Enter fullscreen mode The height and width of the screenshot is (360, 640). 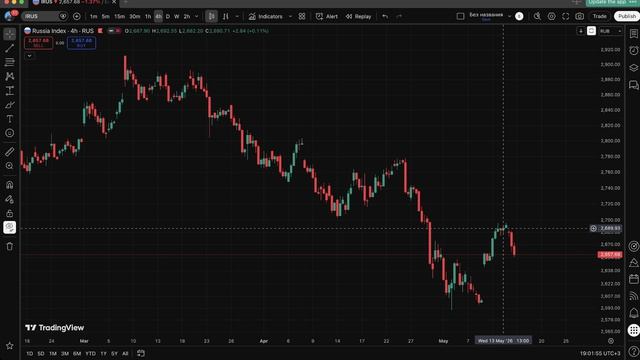[566, 16]
